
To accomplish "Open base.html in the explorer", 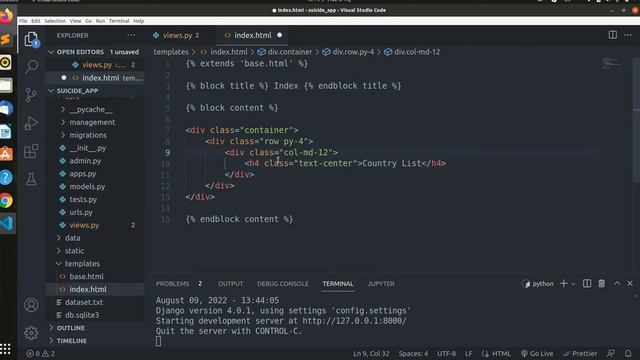I will coord(86,276).
